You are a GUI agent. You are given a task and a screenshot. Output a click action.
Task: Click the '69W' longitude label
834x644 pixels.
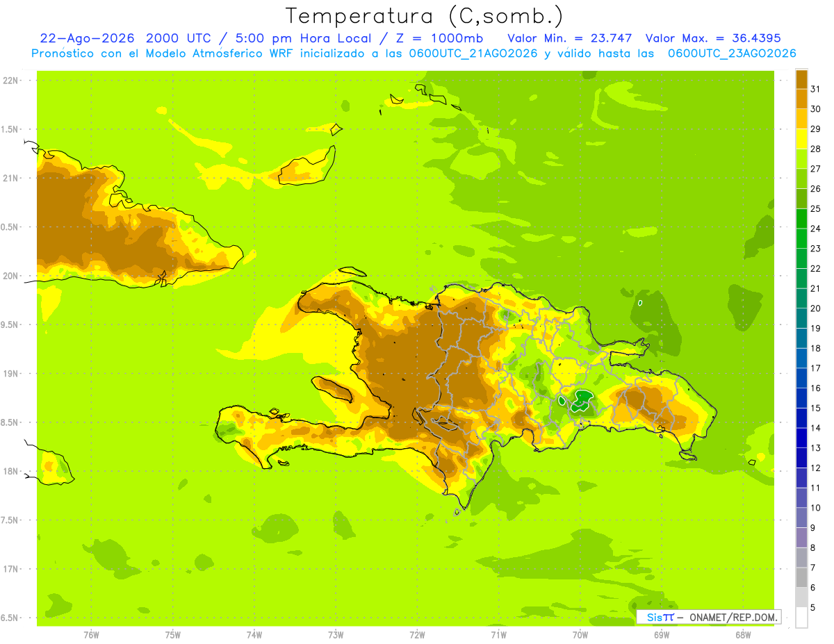(662, 635)
